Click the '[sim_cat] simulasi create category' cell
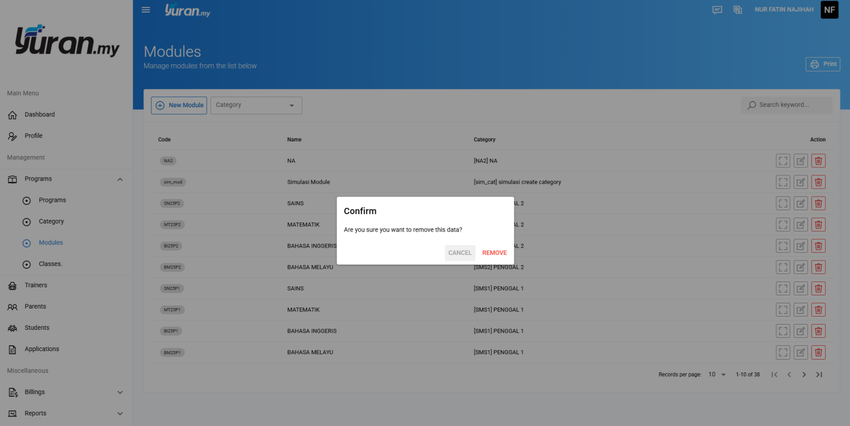850x426 pixels. click(x=517, y=182)
